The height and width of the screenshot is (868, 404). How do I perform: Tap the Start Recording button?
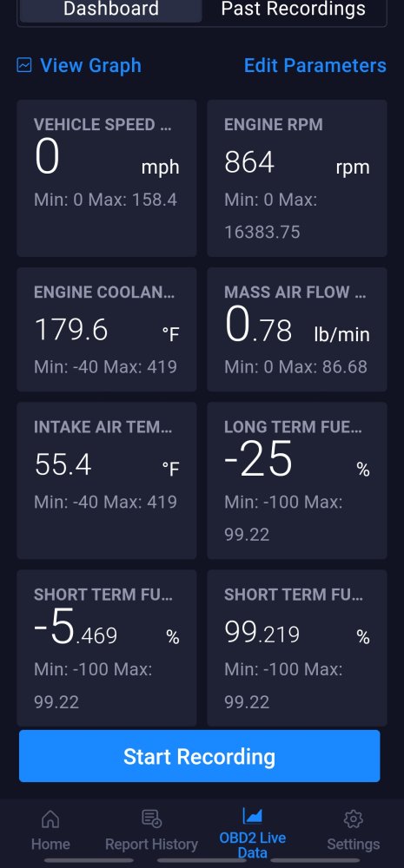[x=200, y=756]
